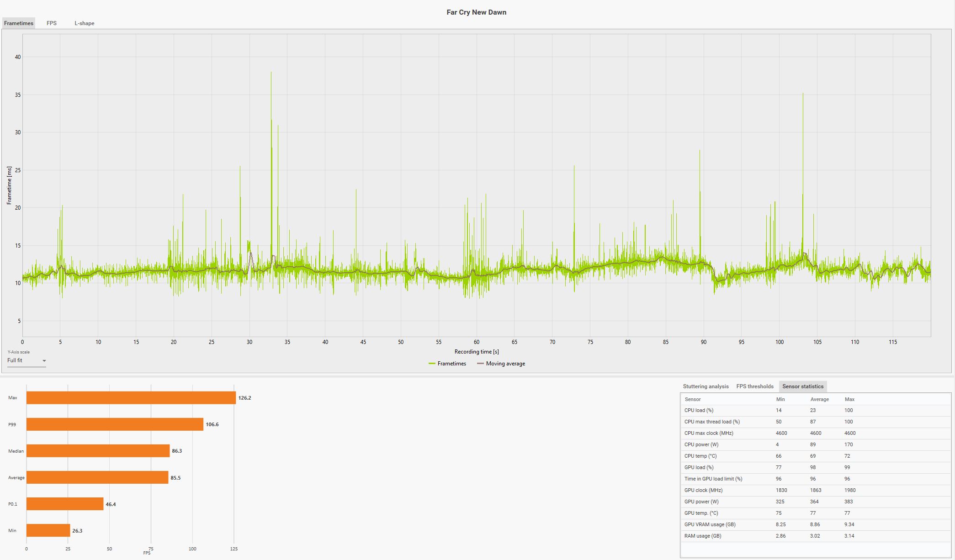Open the L-shape tab
The width and height of the screenshot is (955, 560).
click(x=85, y=23)
